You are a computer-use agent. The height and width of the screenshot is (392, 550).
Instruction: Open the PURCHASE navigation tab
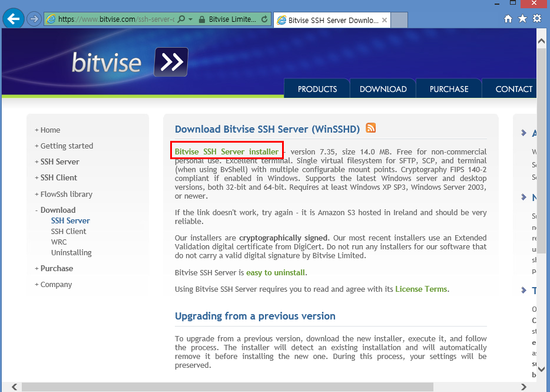pyautogui.click(x=449, y=89)
